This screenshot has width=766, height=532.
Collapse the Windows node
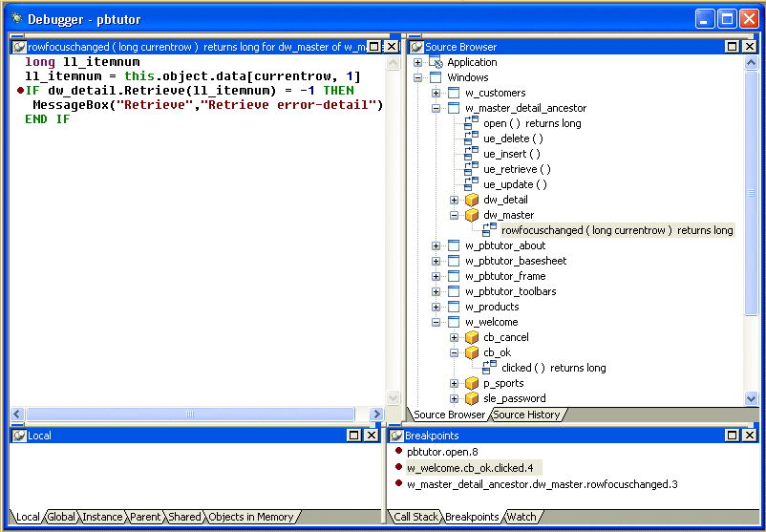point(417,77)
